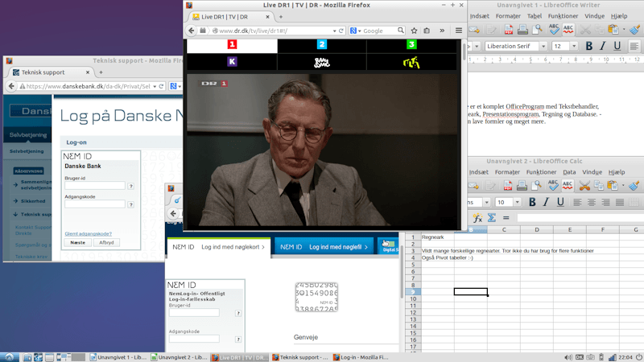
Task: Toggle bold in Writer
Action: pos(589,47)
